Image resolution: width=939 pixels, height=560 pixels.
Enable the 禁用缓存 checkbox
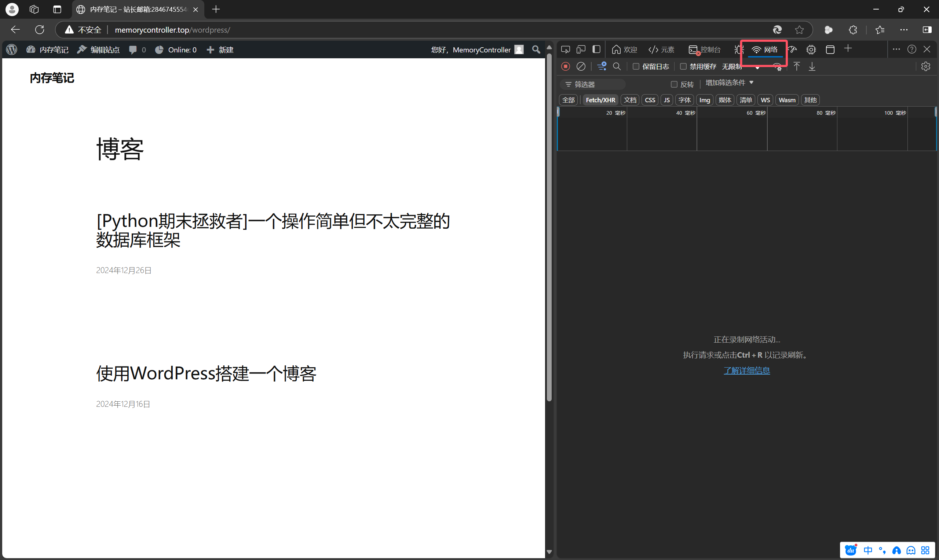point(683,66)
